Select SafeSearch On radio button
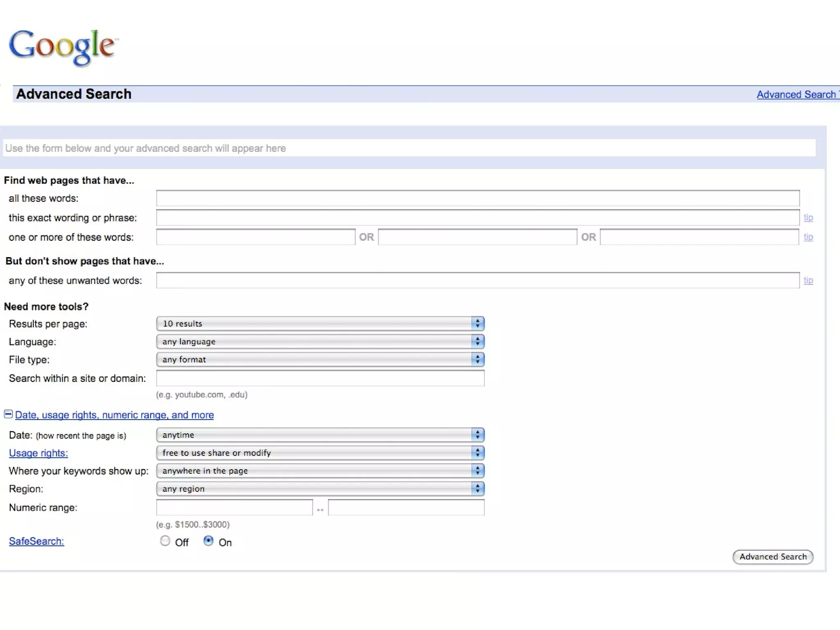The width and height of the screenshot is (840, 630). click(x=208, y=541)
